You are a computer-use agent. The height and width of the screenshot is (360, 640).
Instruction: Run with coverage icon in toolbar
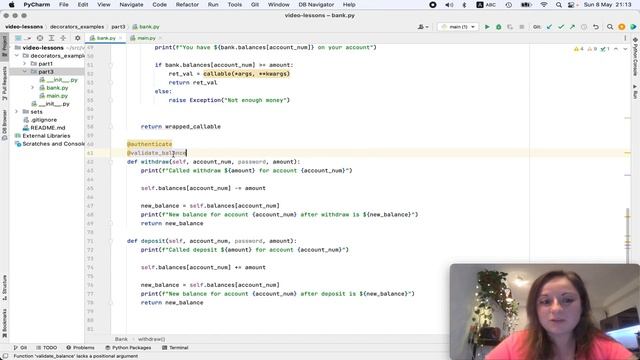tap(510, 27)
